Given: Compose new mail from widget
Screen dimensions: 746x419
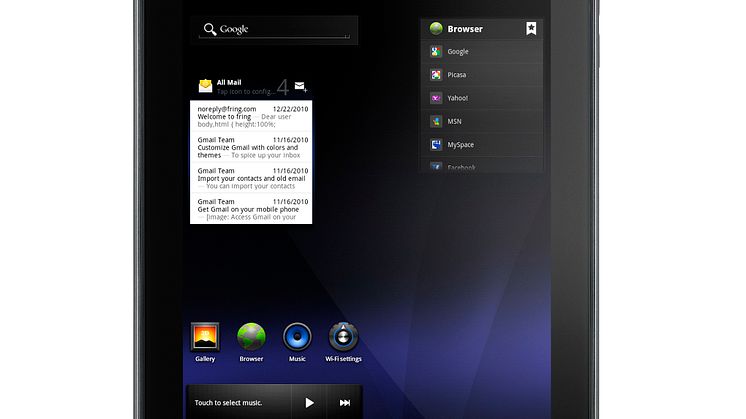Looking at the screenshot, I should 301,86.
